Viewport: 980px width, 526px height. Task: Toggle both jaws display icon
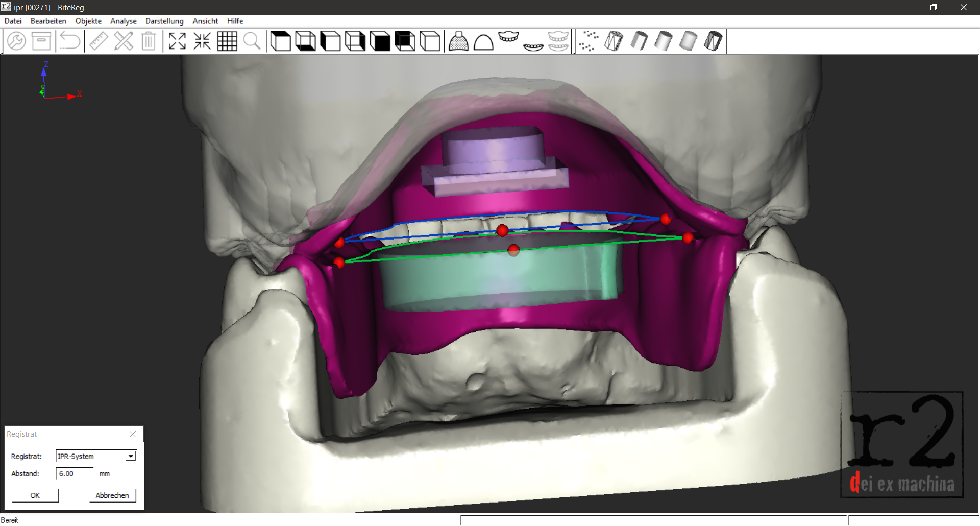tap(558, 41)
